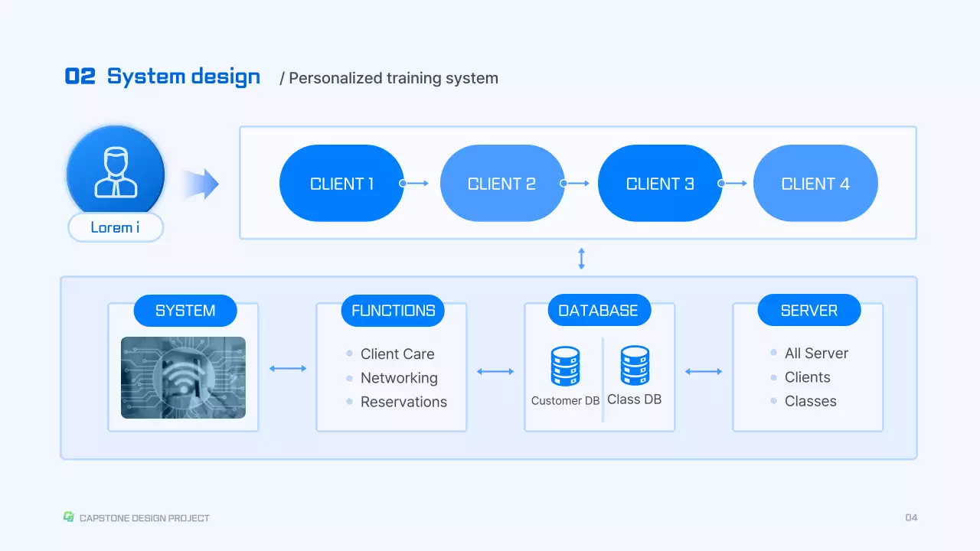980x551 pixels.
Task: Click the CLIENT 3 pill
Action: (x=660, y=184)
